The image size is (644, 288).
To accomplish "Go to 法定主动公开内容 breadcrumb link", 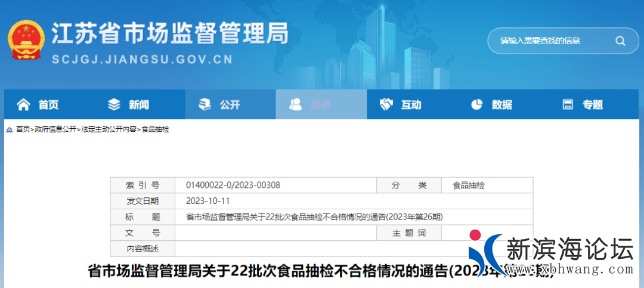I will tap(109, 129).
